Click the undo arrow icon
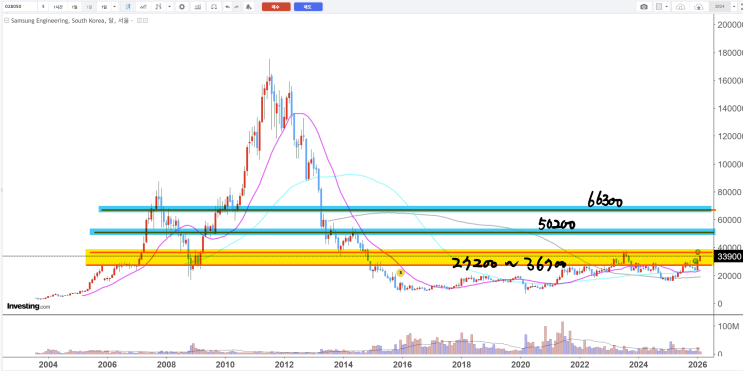The height and width of the screenshot is (371, 743). point(227,7)
